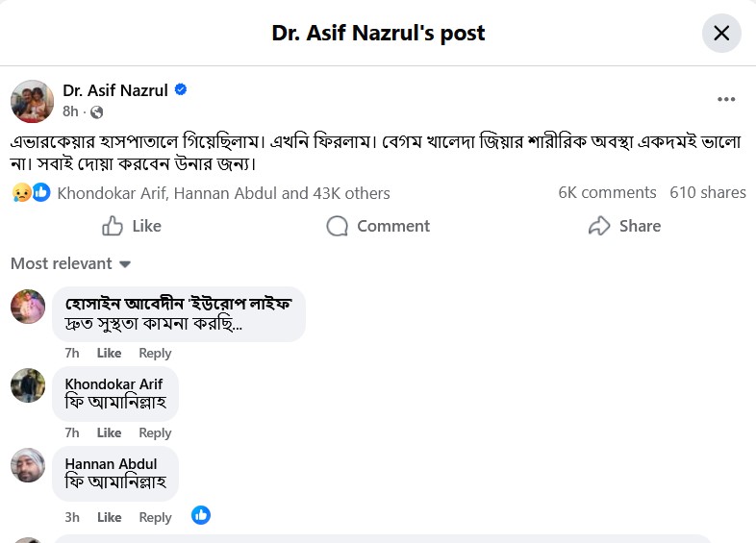View the 610 shares list
Viewport: 756px width, 543px height.
708,193
